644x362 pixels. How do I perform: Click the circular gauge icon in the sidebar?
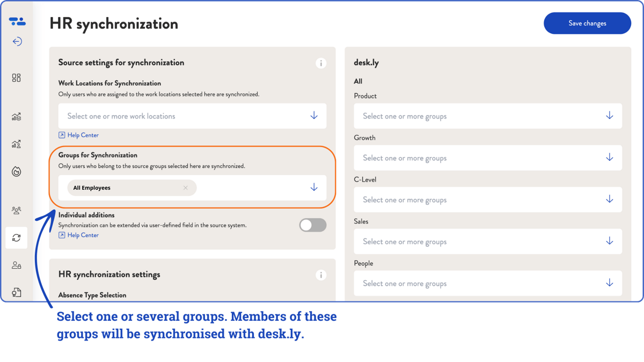[x=16, y=172]
